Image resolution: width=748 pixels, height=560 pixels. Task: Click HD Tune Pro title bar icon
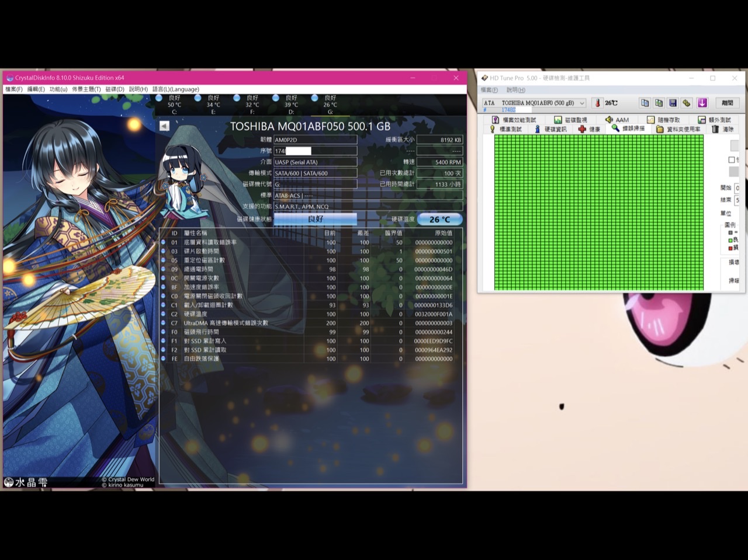484,78
